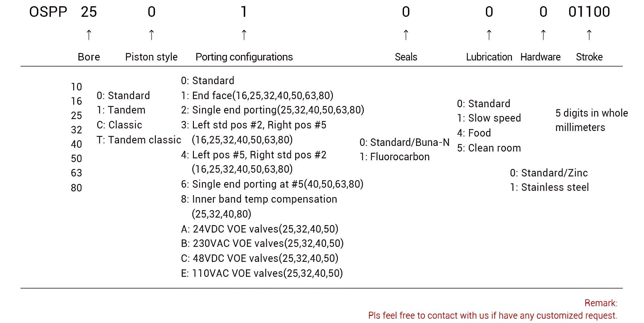
Task: Choose bore size 63 in the list
Action: pyautogui.click(x=76, y=173)
